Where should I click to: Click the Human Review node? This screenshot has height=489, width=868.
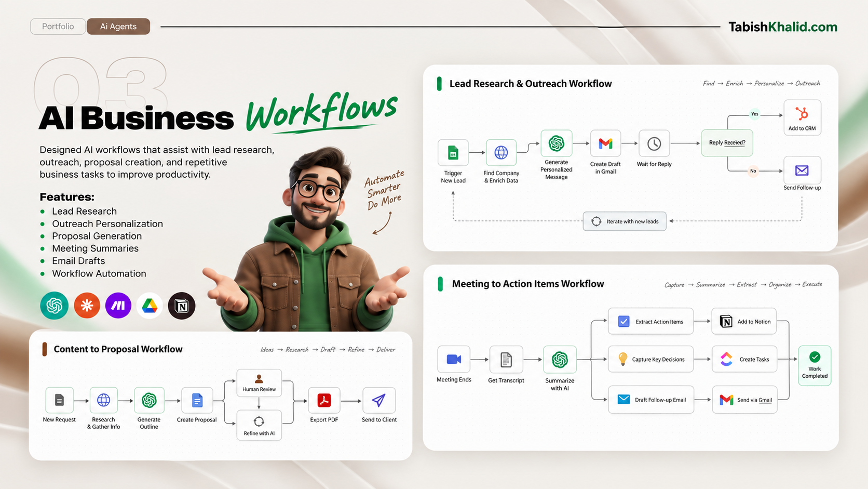(x=259, y=383)
